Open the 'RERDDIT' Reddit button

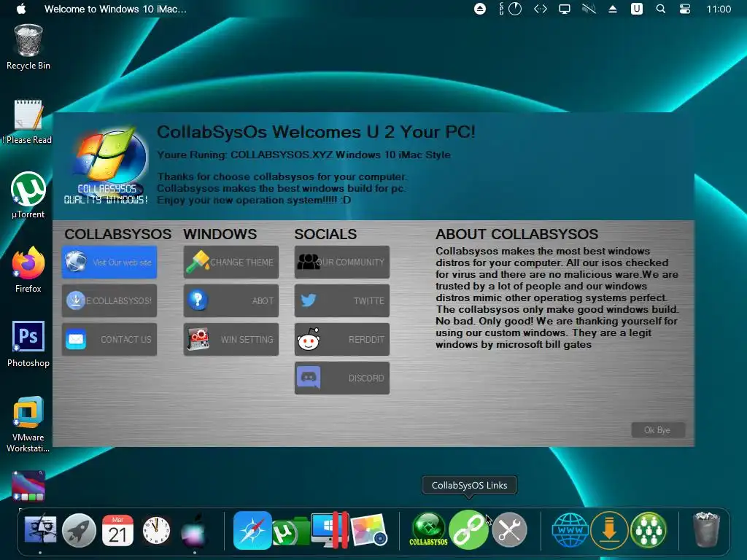342,339
